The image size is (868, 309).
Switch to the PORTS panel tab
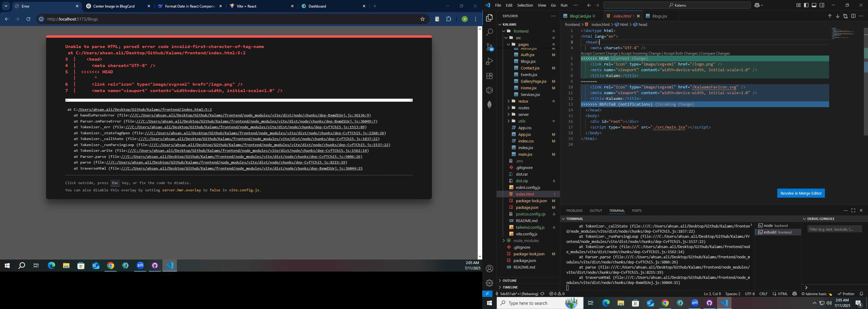(637, 211)
